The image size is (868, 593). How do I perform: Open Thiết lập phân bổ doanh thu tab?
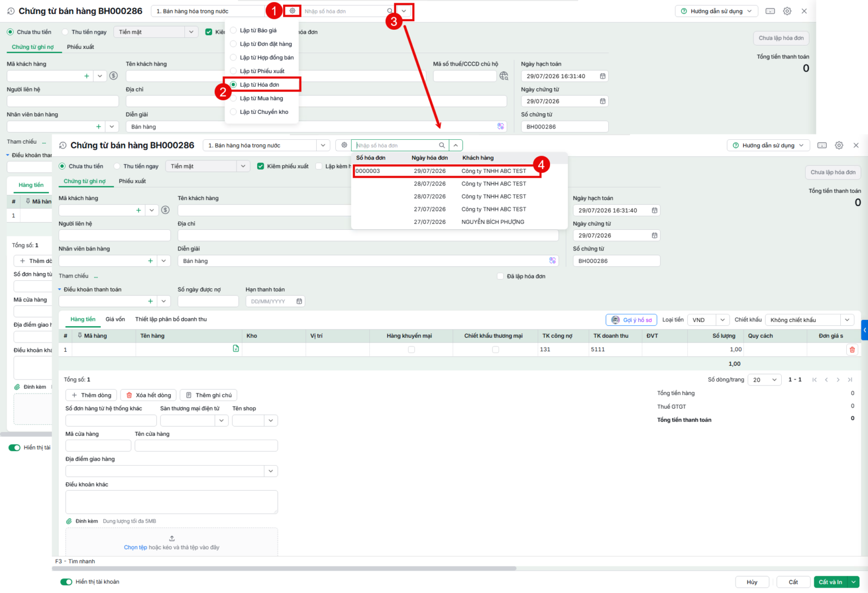tap(171, 319)
